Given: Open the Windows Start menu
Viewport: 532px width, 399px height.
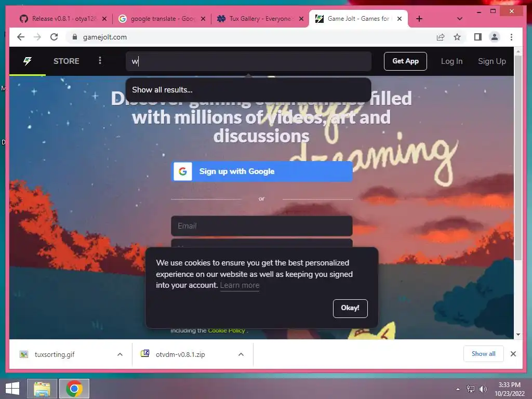Looking at the screenshot, I should point(12,389).
